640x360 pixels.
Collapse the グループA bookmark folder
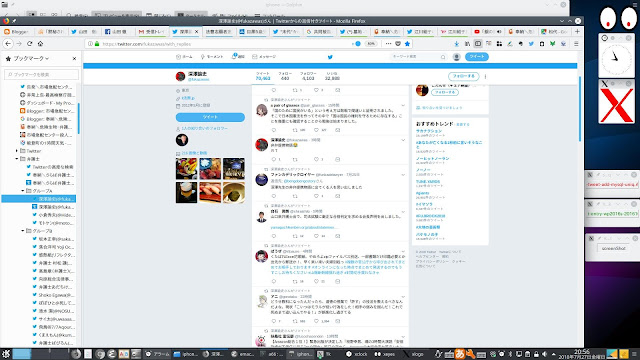click(x=23, y=191)
